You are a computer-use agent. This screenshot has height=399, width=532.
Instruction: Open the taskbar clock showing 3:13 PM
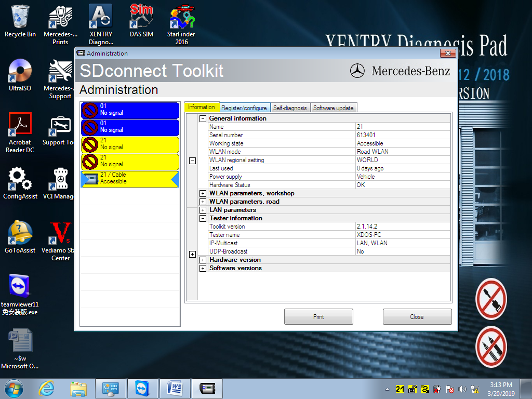(x=501, y=389)
